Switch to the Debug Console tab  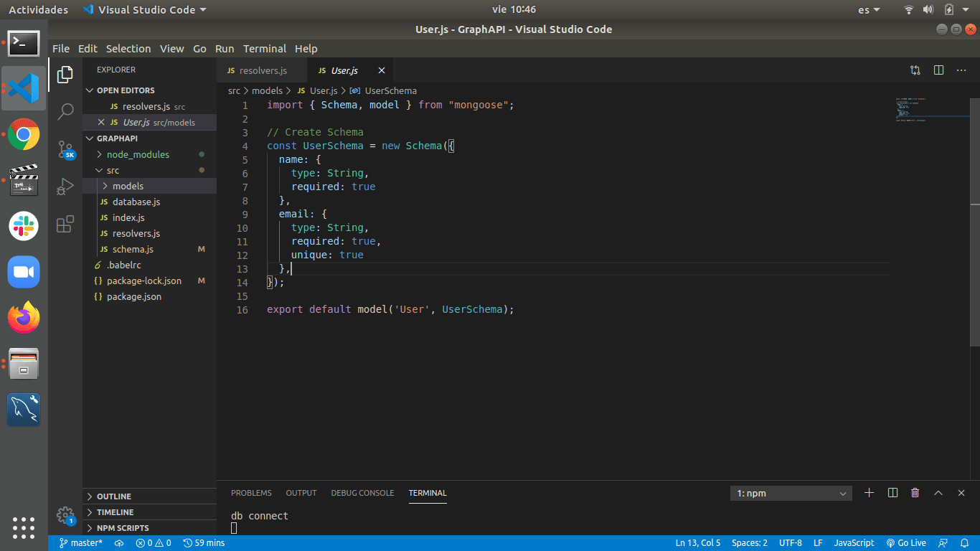click(362, 493)
